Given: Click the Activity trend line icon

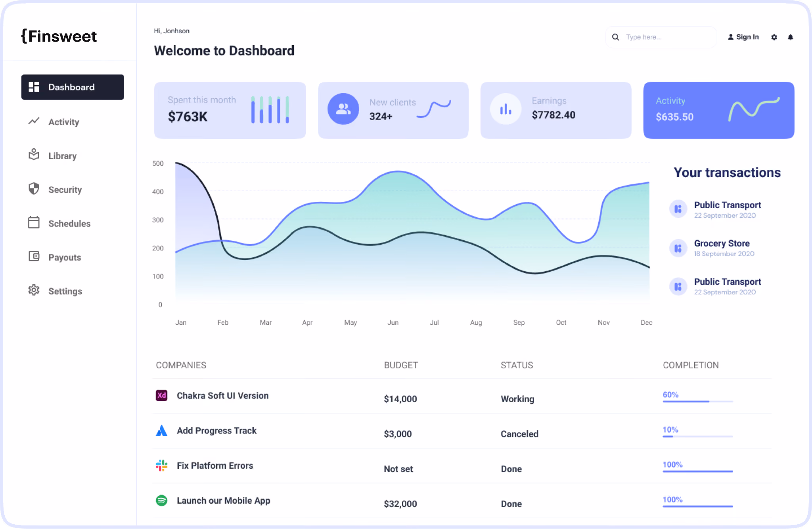Looking at the screenshot, I should coord(34,121).
